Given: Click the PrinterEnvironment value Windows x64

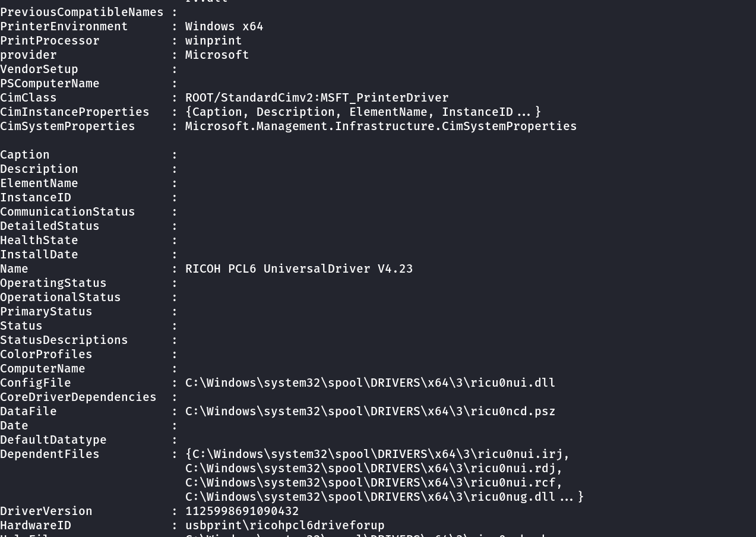Looking at the screenshot, I should (x=224, y=27).
